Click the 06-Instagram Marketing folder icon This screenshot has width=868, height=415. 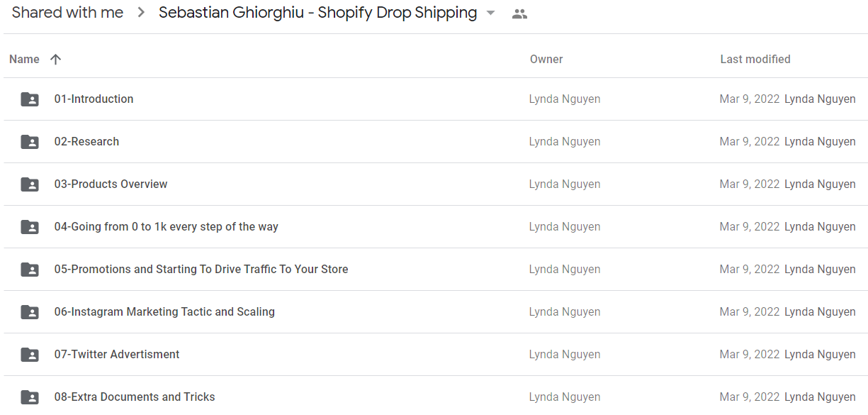(30, 312)
